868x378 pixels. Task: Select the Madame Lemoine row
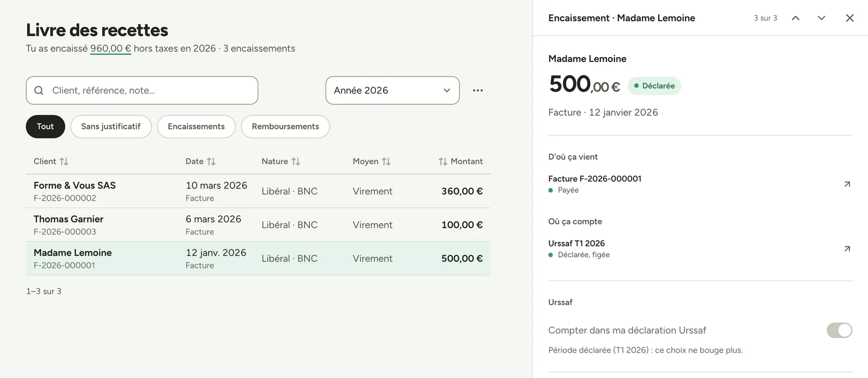258,259
